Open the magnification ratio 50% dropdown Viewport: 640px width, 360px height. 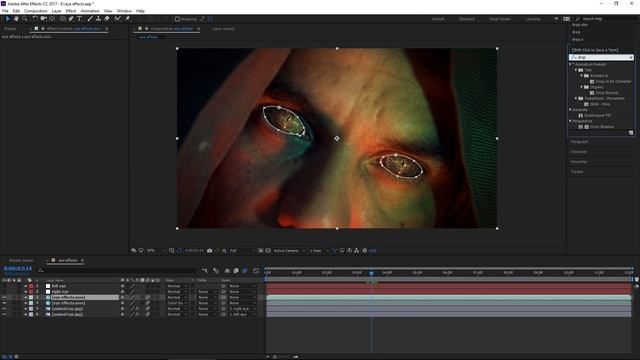(156, 251)
